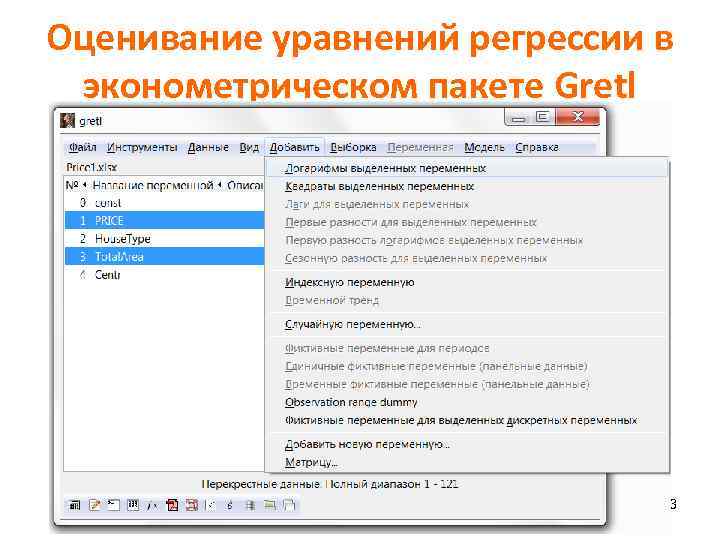This screenshot has height=540, width=720.
Task: Choose Случайную переменную...
Action: (x=467, y=325)
